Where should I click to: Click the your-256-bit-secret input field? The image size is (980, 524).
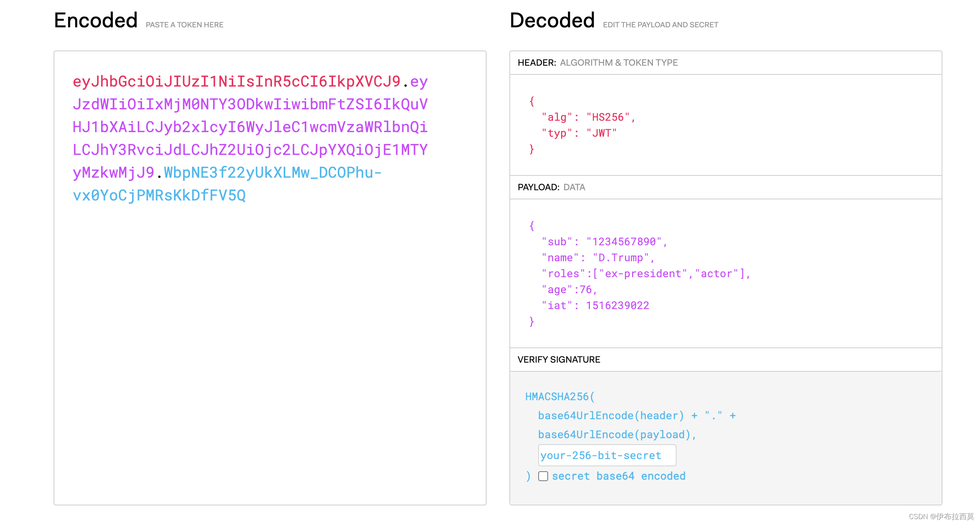click(607, 455)
